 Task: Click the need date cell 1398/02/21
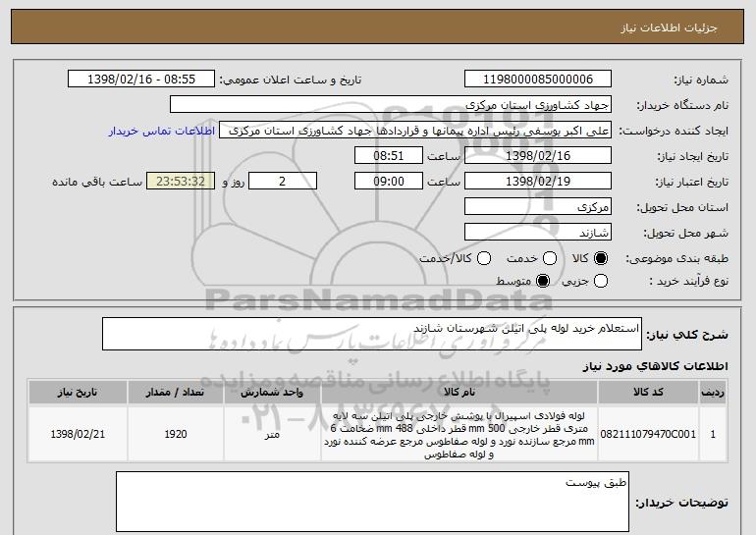coord(78,434)
